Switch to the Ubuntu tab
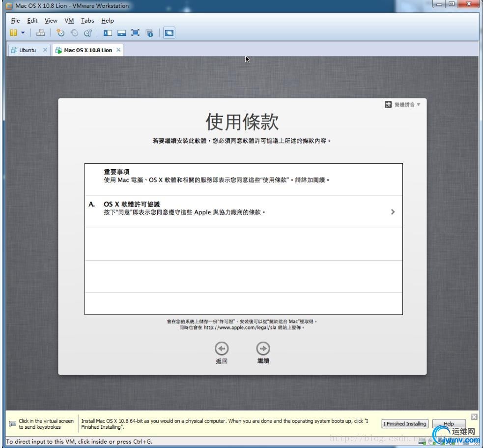Image resolution: width=483 pixels, height=448 pixels. click(28, 50)
